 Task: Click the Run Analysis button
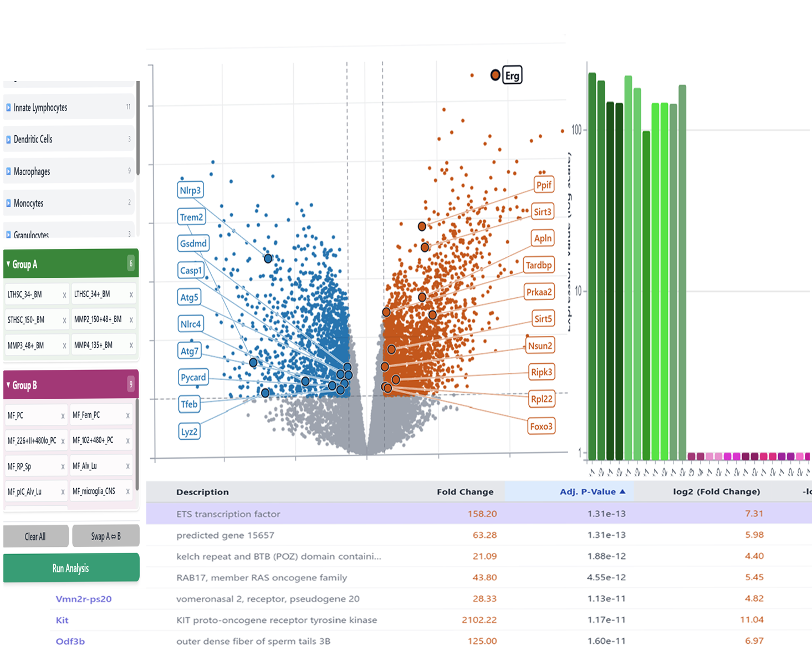pos(71,568)
